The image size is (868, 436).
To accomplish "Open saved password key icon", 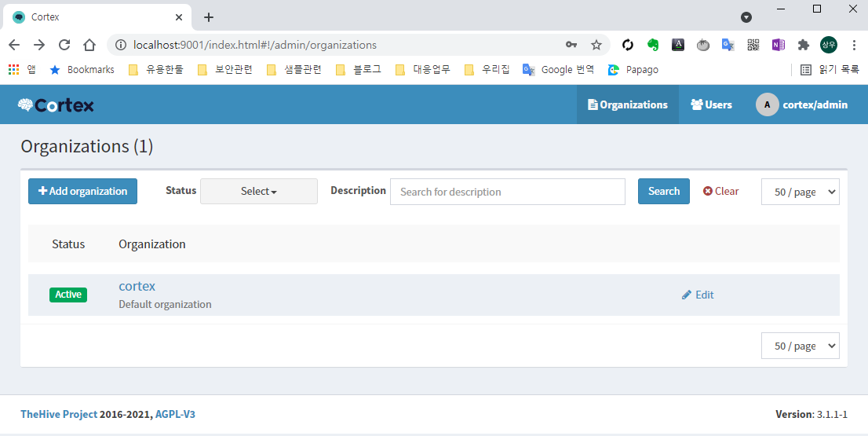I will click(571, 45).
